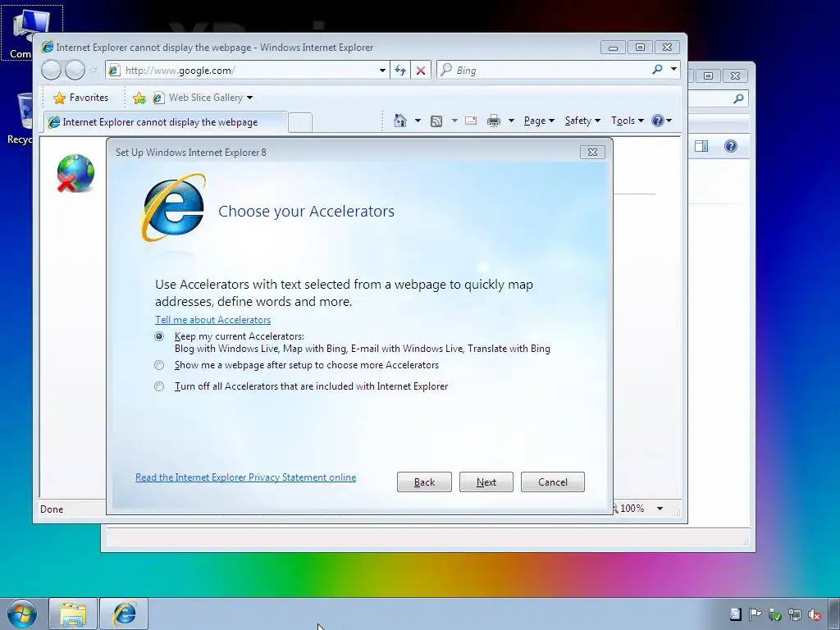Viewport: 840px width, 630px height.
Task: Open the Tools menu
Action: pos(628,121)
